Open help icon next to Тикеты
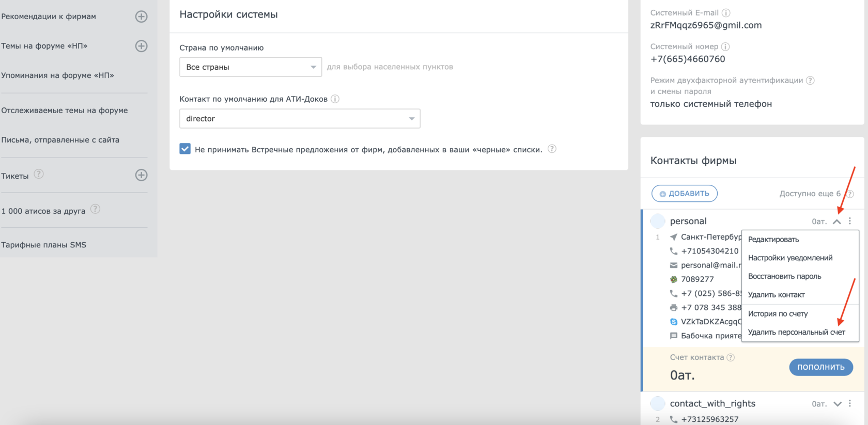Image resolution: width=868 pixels, height=425 pixels. 39,174
